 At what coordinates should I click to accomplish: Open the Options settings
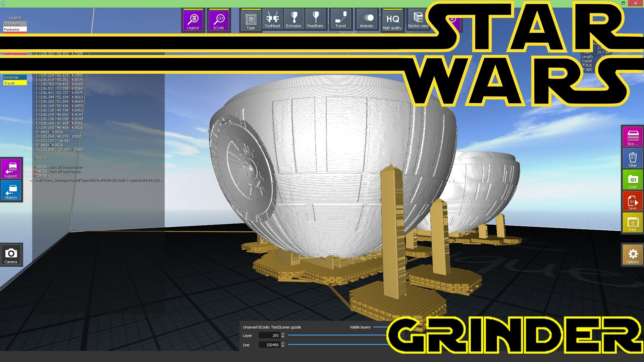tap(633, 255)
